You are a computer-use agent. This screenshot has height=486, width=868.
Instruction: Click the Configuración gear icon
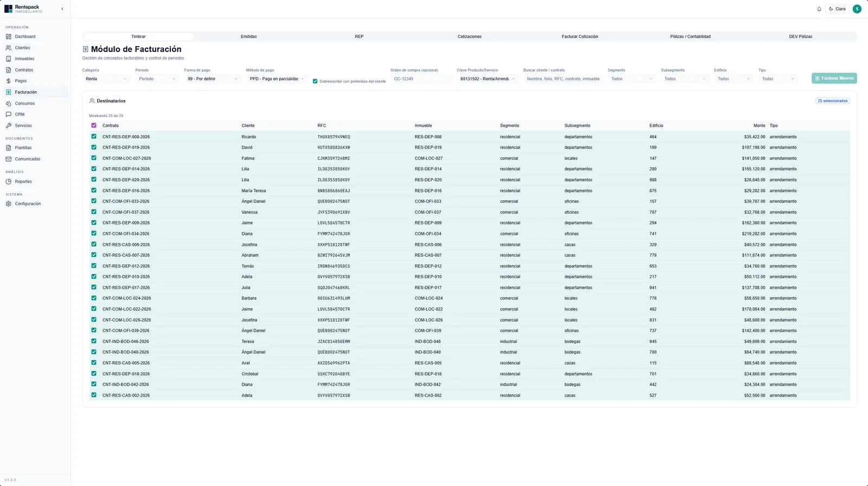click(9, 204)
